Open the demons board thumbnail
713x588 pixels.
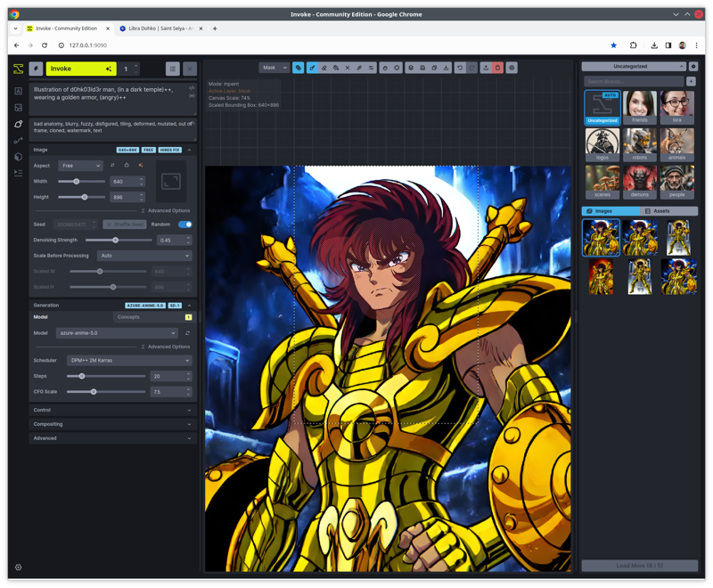point(640,182)
